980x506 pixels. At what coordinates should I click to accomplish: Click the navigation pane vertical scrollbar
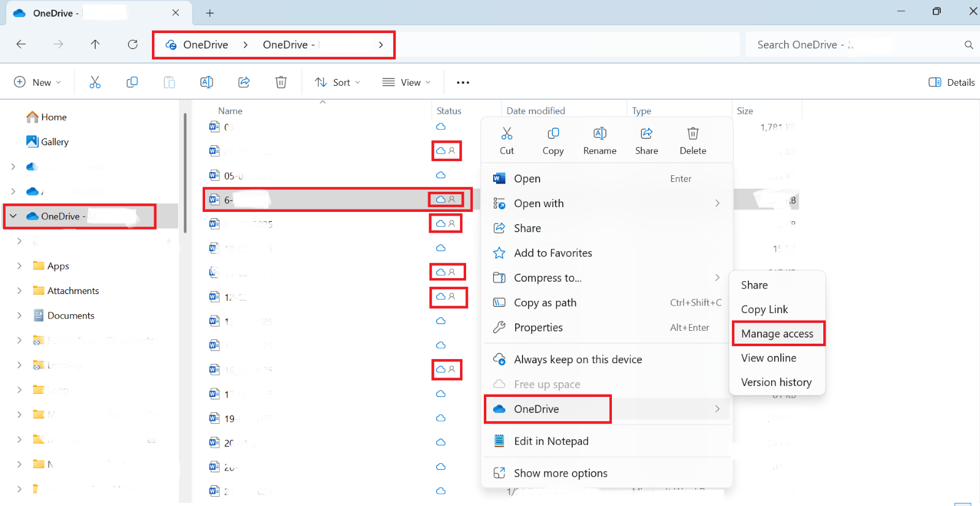coord(185,173)
